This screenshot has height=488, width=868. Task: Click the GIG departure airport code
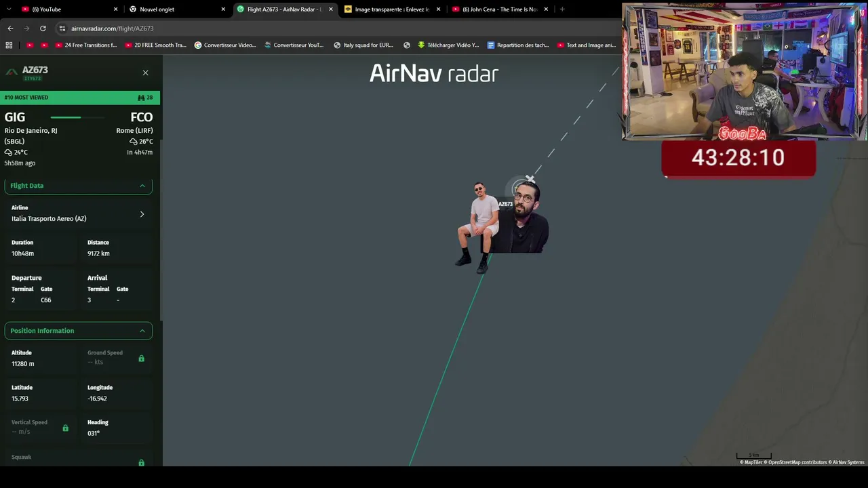15,117
